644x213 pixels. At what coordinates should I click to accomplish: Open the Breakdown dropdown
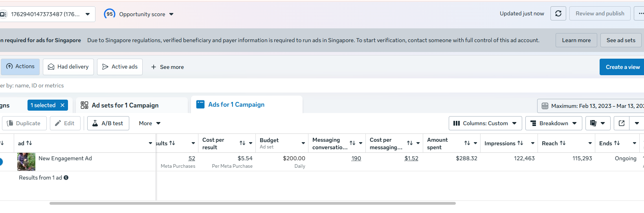(554, 123)
